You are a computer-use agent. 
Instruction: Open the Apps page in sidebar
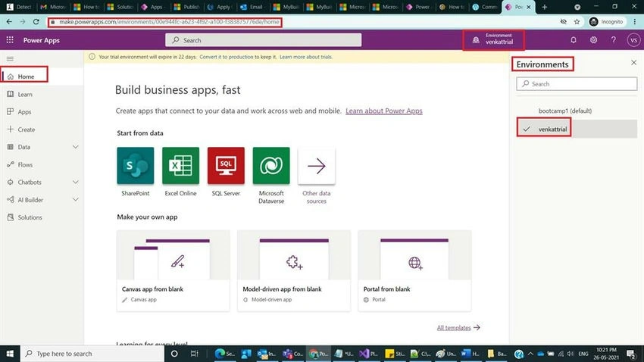pyautogui.click(x=24, y=111)
